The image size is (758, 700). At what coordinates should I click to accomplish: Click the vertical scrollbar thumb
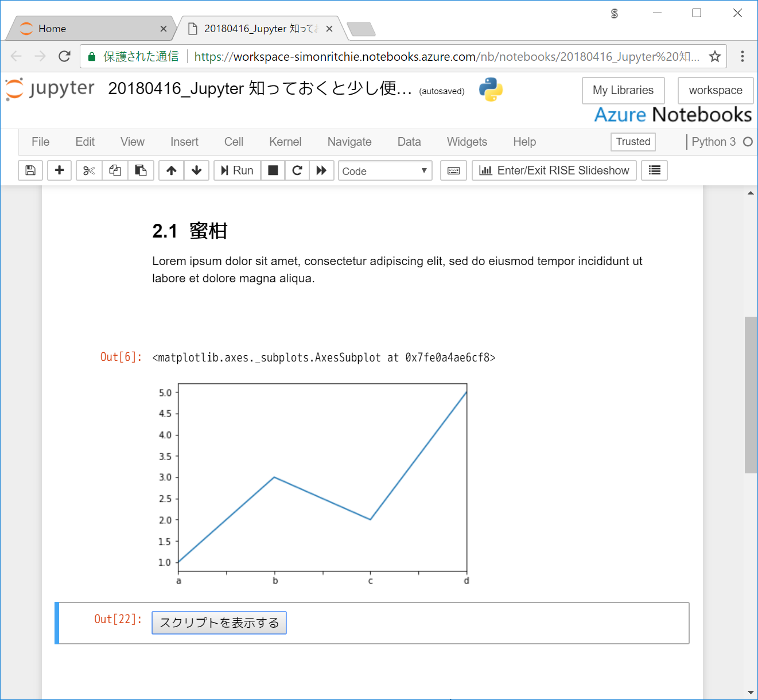point(751,395)
